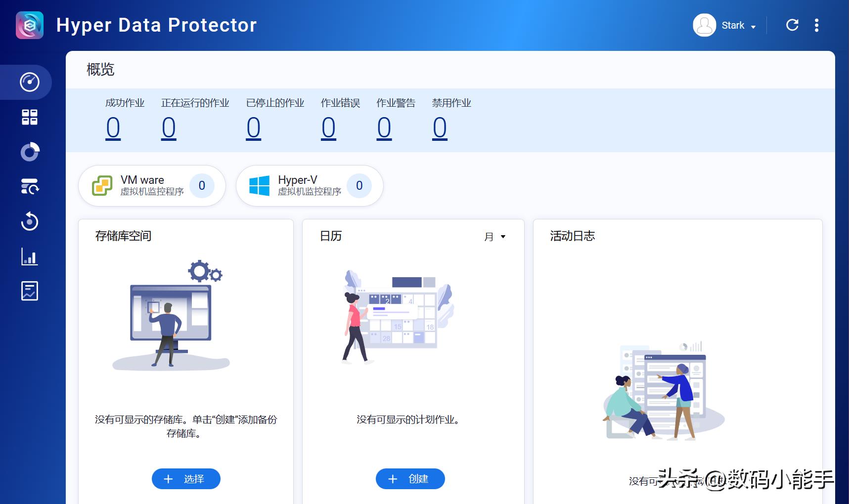
Task: Select the hypervisor grid icon in sidebar
Action: click(30, 117)
